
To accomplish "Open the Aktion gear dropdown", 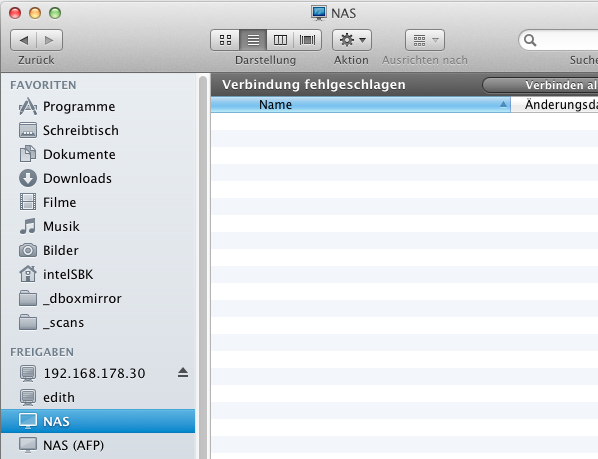I will click(x=352, y=40).
